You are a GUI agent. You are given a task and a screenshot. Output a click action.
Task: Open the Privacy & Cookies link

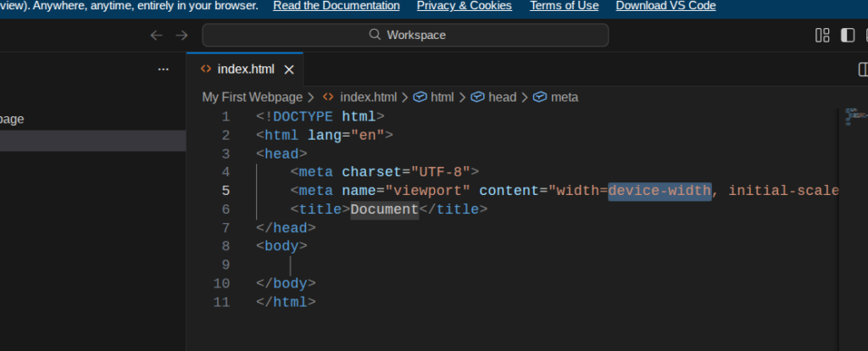pos(464,6)
